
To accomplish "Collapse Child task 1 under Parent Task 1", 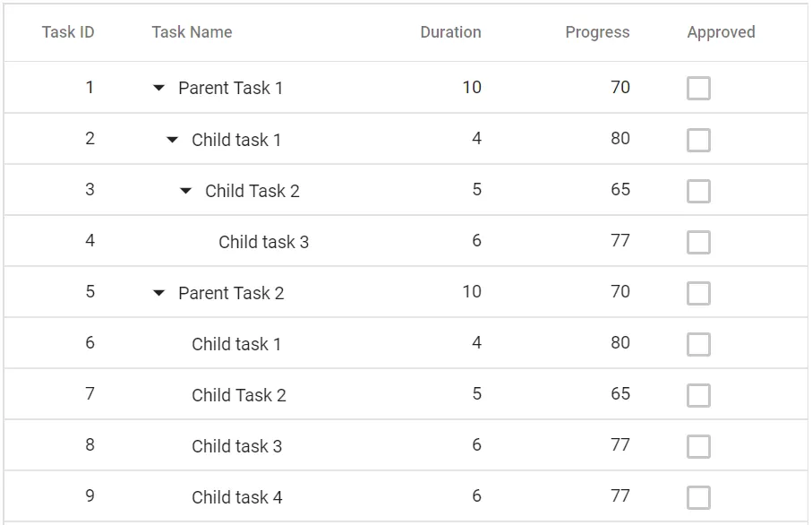I will click(171, 139).
